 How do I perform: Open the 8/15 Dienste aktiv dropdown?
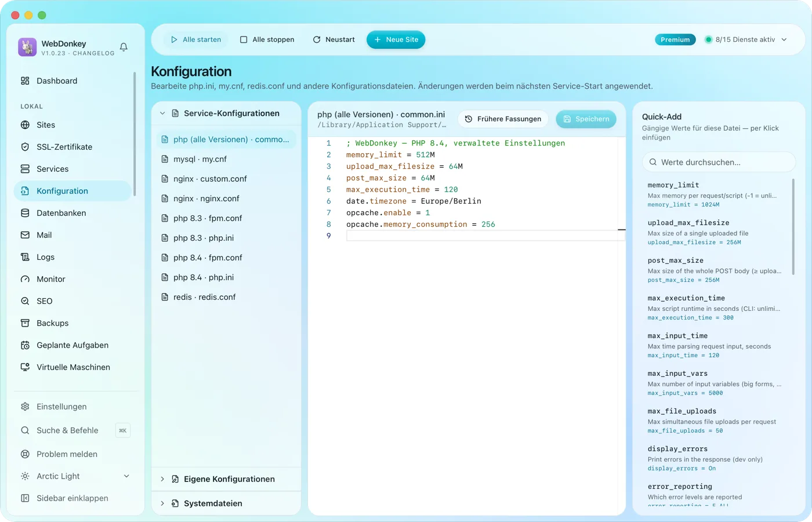click(746, 39)
